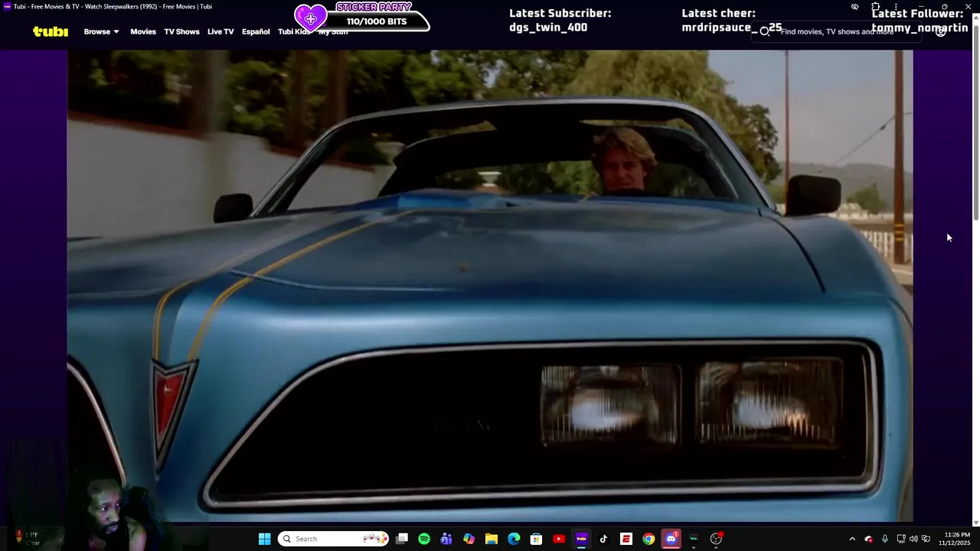Launch Microsoft Edge from the taskbar
This screenshot has width=980, height=551.
pos(514,539)
